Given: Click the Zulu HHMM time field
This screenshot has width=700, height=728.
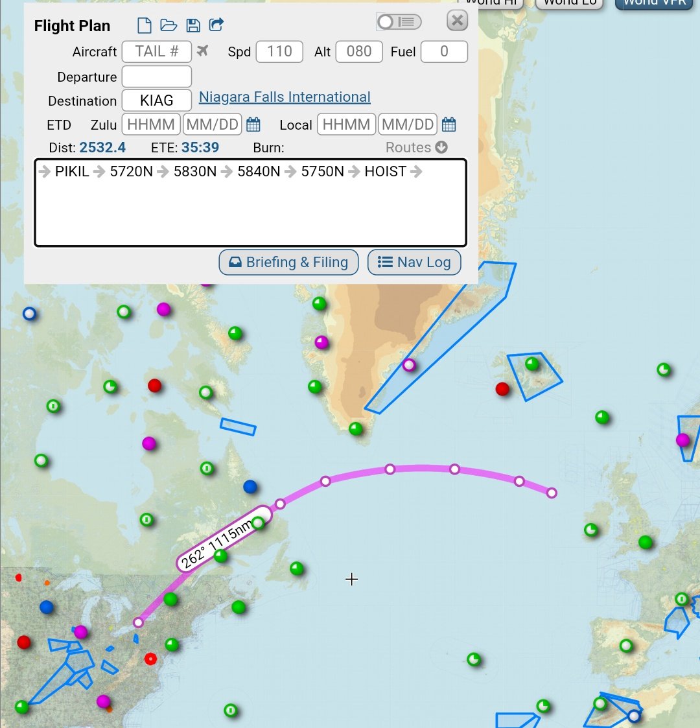Looking at the screenshot, I should tap(151, 124).
